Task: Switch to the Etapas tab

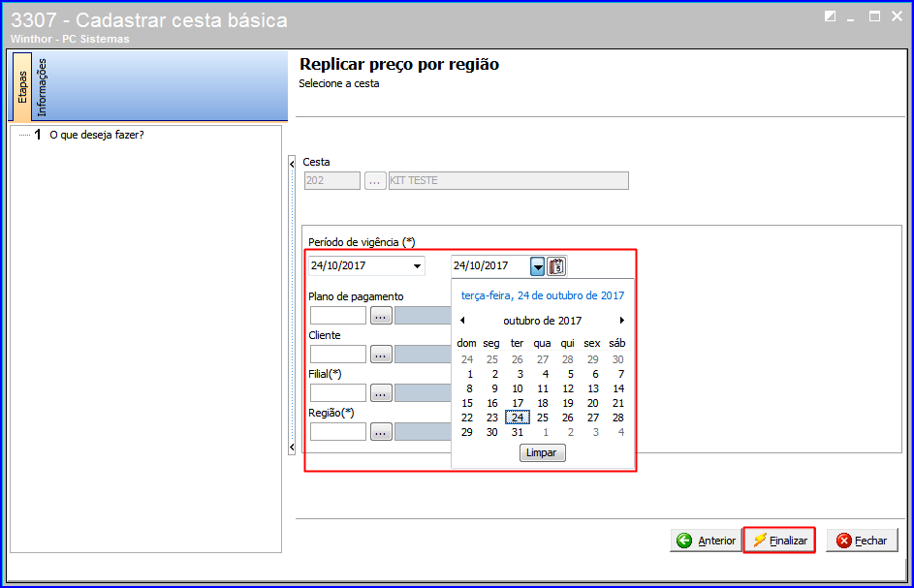Action: [x=22, y=86]
